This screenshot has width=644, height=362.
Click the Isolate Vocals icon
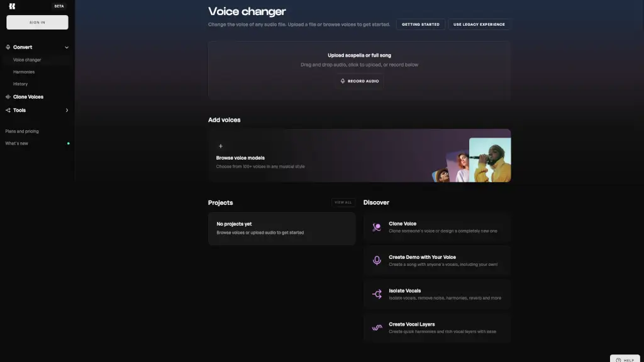(377, 294)
